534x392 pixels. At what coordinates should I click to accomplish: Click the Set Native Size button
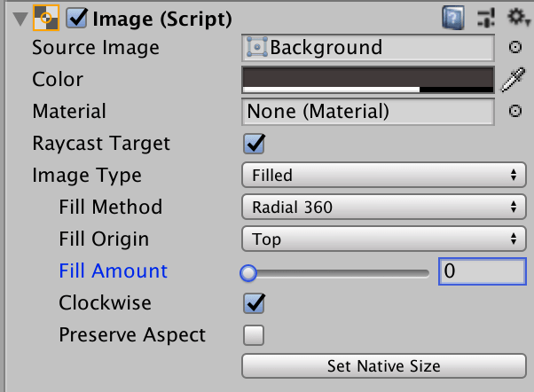(x=384, y=366)
